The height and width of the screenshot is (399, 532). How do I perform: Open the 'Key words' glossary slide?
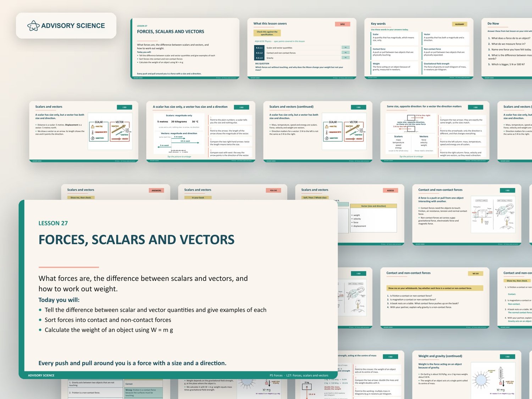point(419,49)
